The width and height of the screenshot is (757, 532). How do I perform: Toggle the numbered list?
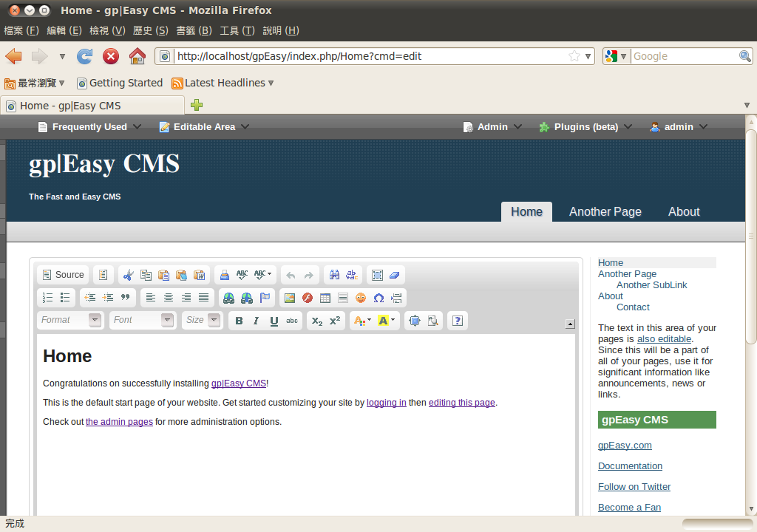(x=47, y=298)
